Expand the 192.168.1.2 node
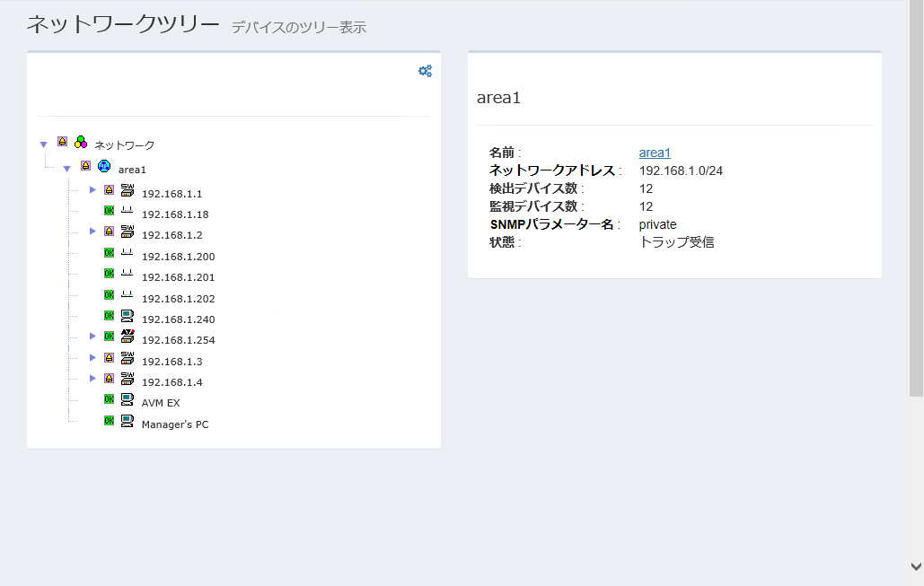Viewport: 924px width, 586px height. pos(92,232)
